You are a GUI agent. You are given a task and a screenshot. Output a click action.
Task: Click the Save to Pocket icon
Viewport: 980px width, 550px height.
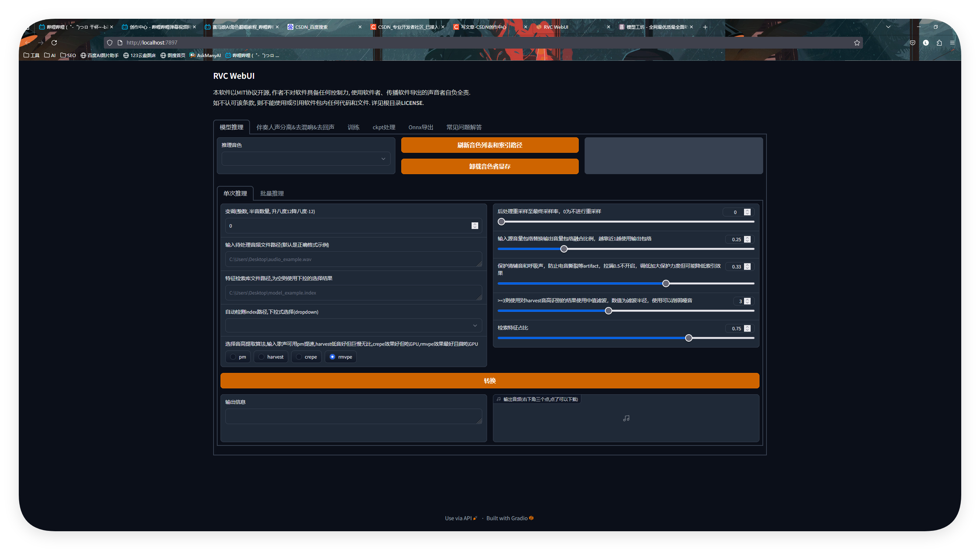[912, 43]
